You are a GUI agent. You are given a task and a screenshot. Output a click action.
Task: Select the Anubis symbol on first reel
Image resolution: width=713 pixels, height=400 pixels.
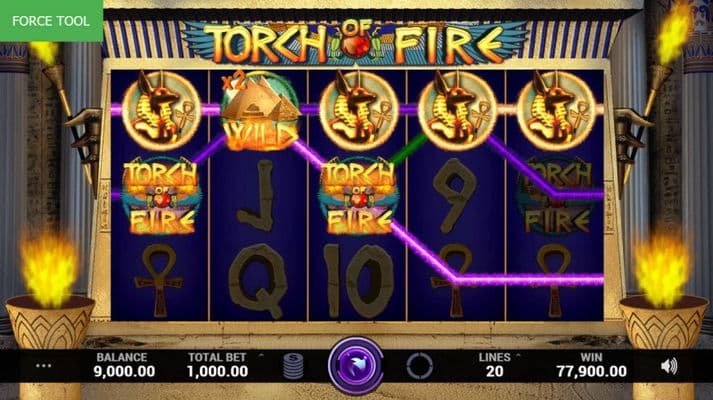[161, 110]
